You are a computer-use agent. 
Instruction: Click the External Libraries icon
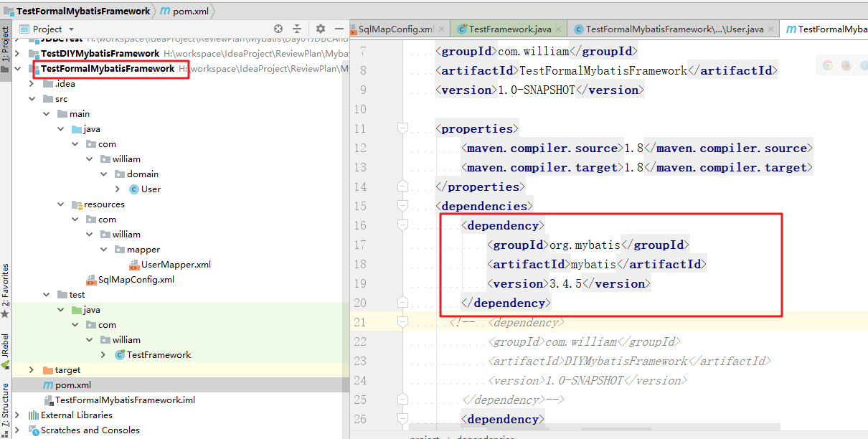coord(33,415)
